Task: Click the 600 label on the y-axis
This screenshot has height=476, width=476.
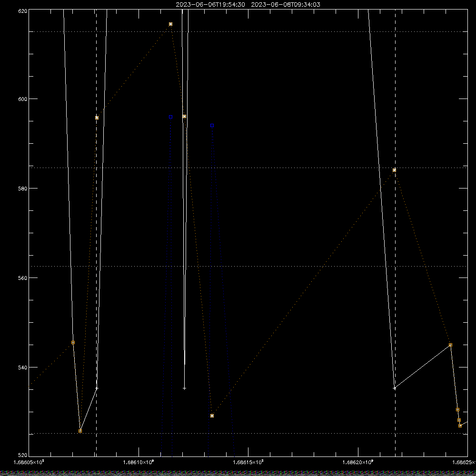Action: pos(23,99)
